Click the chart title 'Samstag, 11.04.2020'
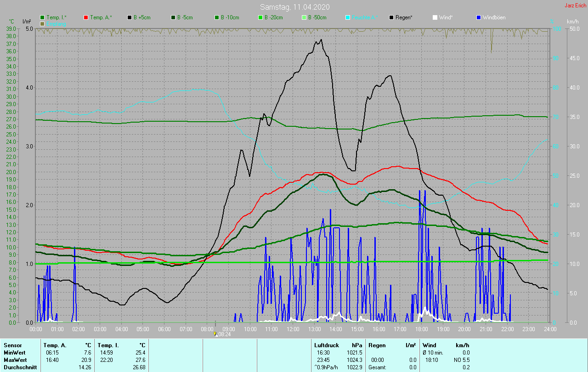 (x=294, y=7)
